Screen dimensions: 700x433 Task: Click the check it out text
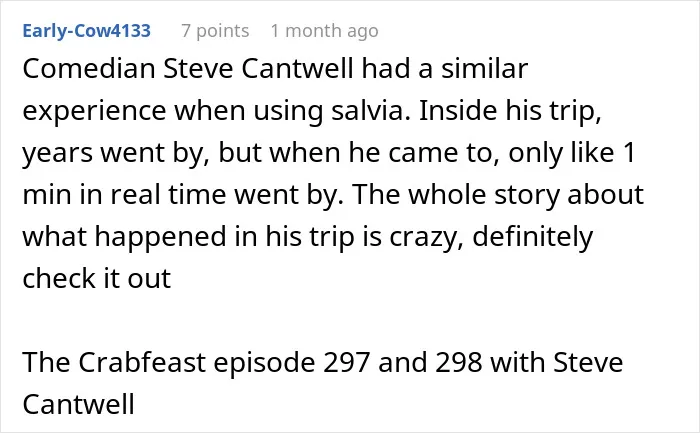[x=97, y=279]
